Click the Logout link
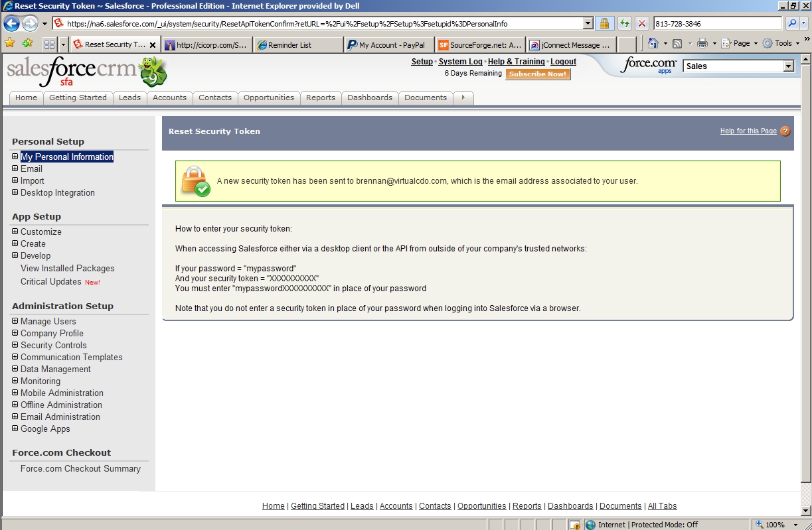The height and width of the screenshot is (530, 812). (x=564, y=62)
